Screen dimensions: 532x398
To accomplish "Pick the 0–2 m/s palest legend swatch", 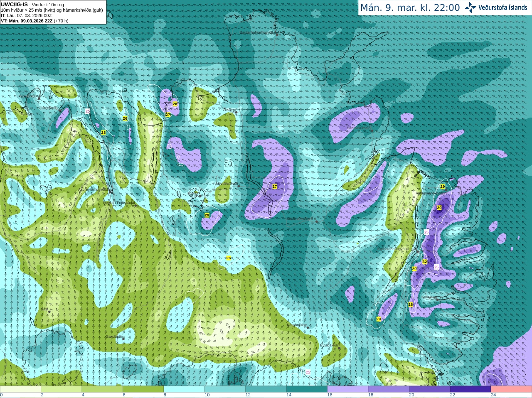I will [20, 389].
